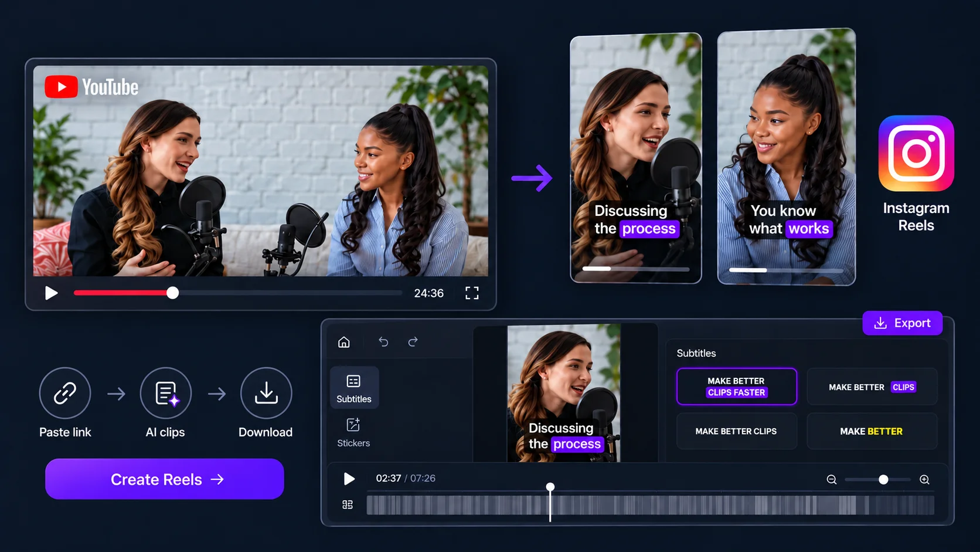Zoom out the timeline with the minus magnifier
Screen dimensions: 980x552
[x=831, y=480]
